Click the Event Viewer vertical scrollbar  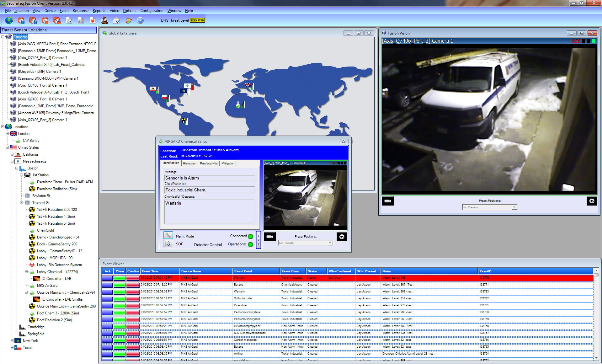tap(596, 314)
